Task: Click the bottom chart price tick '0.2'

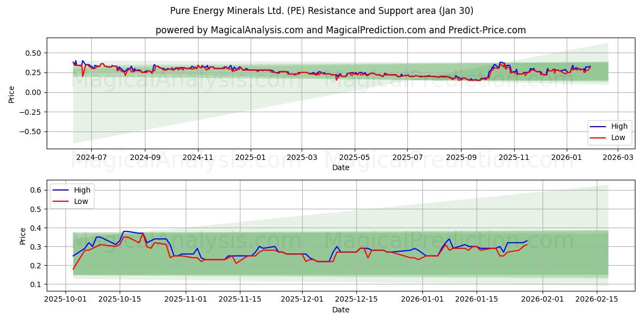Action: pos(37,266)
